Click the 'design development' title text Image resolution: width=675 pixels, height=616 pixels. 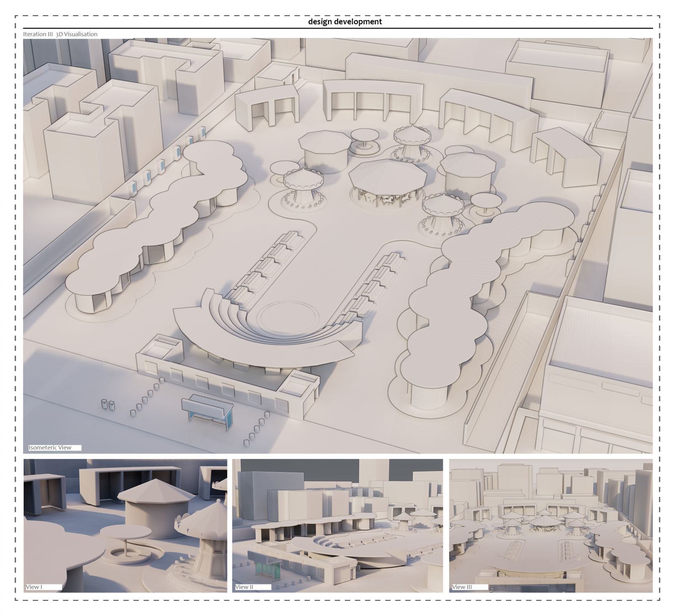tap(345, 22)
